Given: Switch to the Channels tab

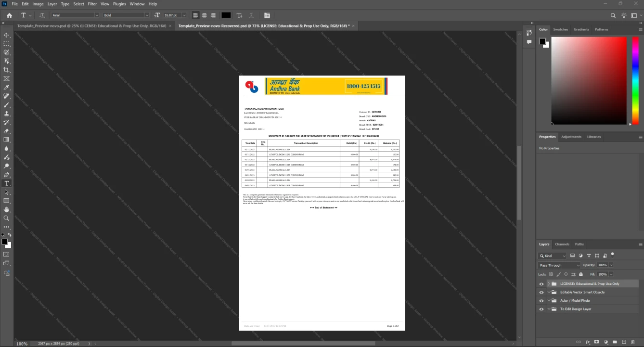Looking at the screenshot, I should (x=562, y=244).
